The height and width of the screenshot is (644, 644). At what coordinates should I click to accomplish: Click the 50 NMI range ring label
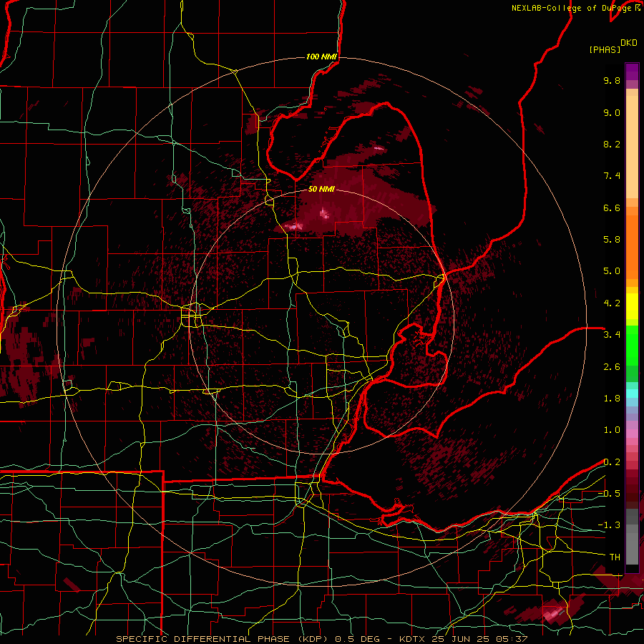click(x=321, y=190)
